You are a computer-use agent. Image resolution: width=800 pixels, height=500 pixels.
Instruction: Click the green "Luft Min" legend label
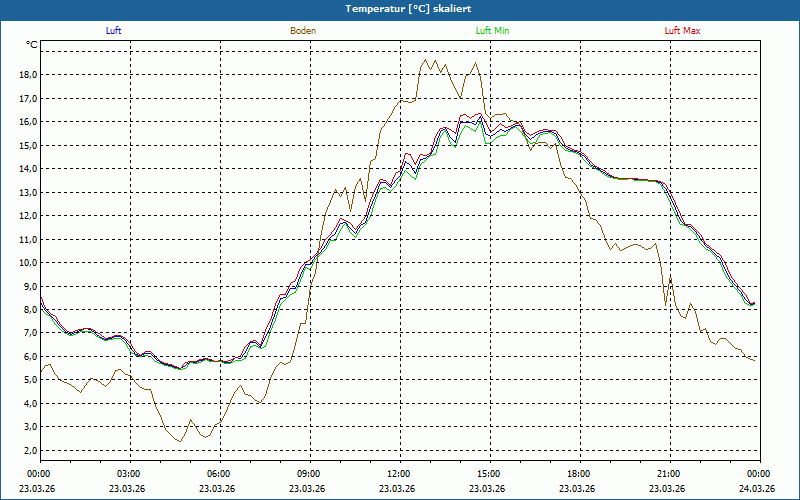[x=493, y=31]
